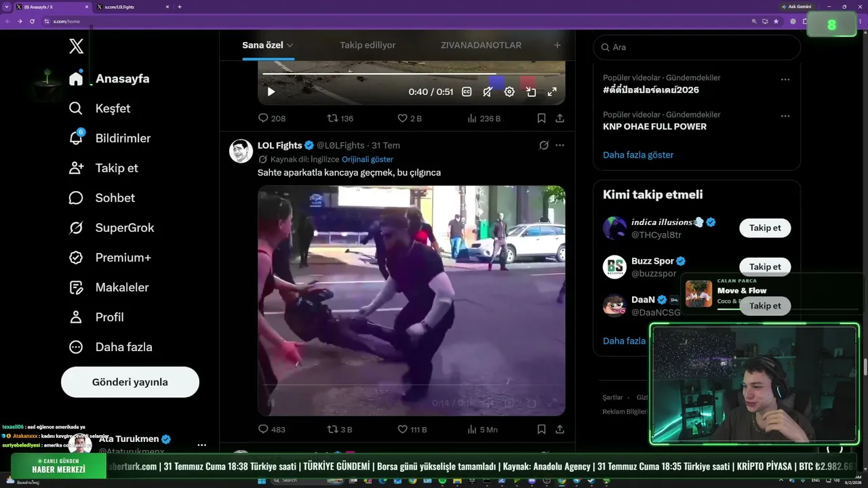Unmute the top video

click(x=488, y=92)
